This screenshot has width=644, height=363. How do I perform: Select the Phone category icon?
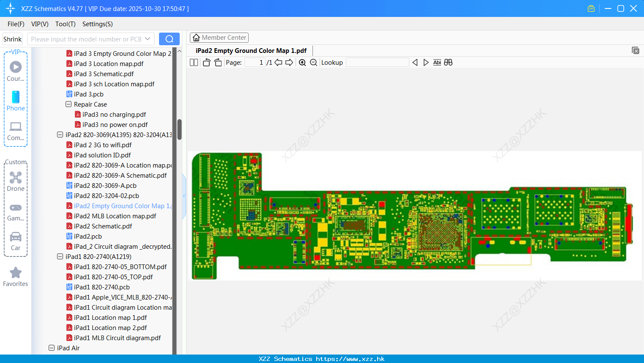(16, 101)
